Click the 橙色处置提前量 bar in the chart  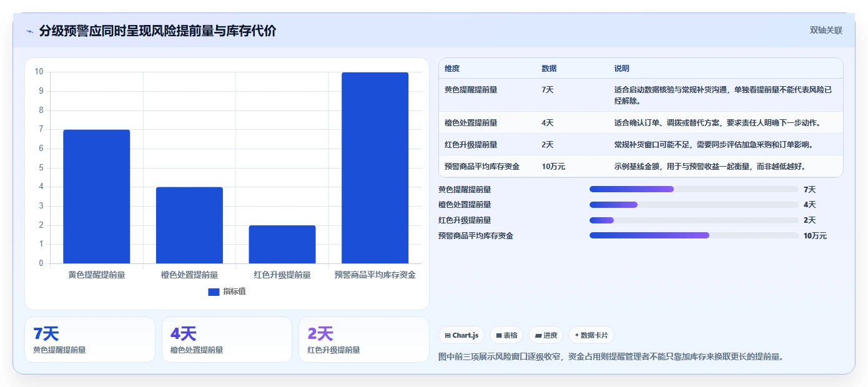[189, 225]
